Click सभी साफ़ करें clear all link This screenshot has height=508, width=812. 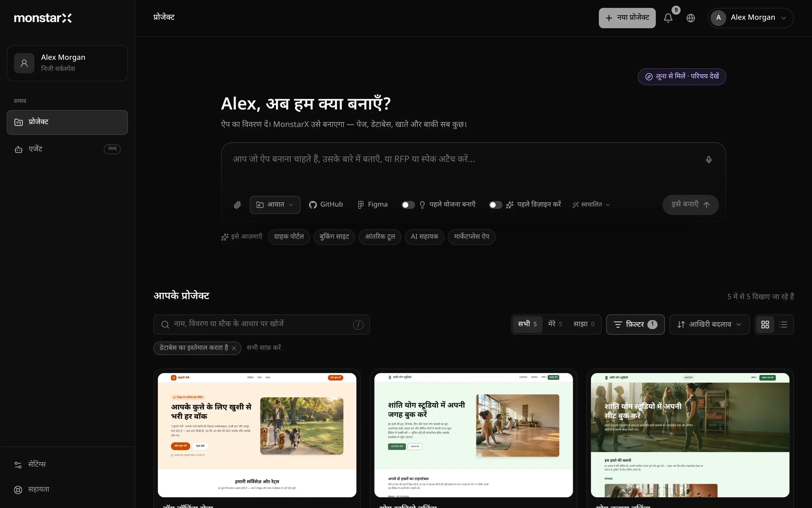click(x=264, y=348)
